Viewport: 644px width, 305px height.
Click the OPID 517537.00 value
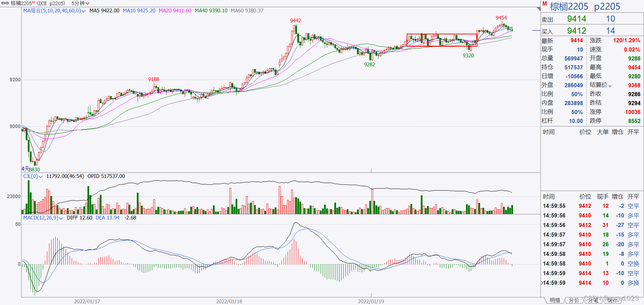tap(106, 176)
